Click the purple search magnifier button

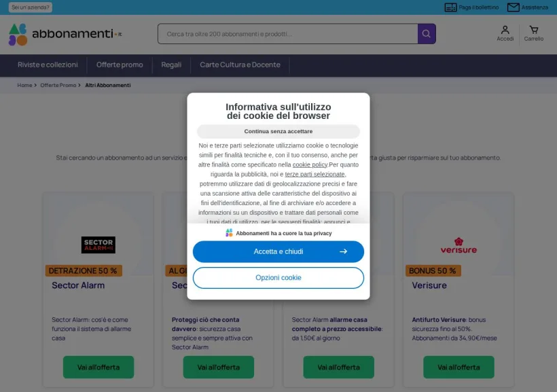(427, 34)
